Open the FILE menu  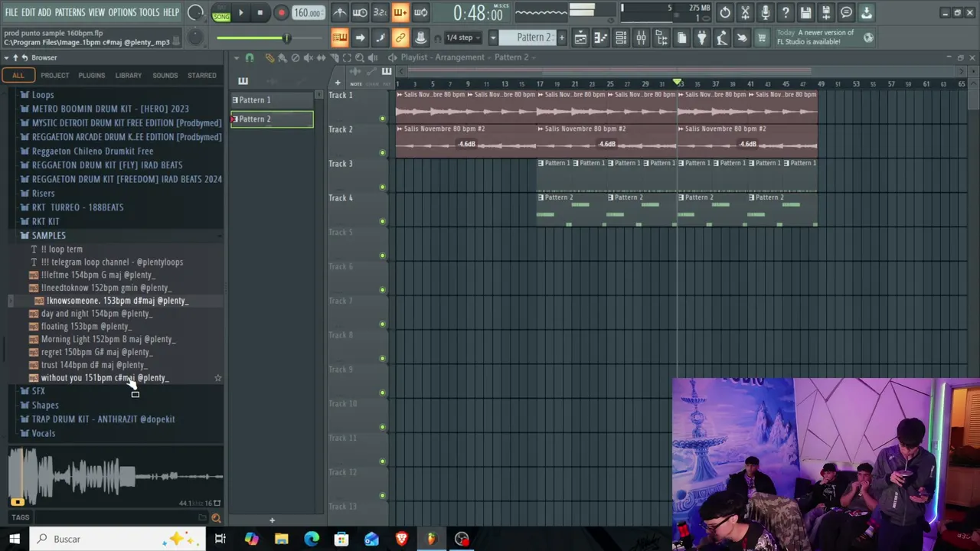tap(11, 12)
